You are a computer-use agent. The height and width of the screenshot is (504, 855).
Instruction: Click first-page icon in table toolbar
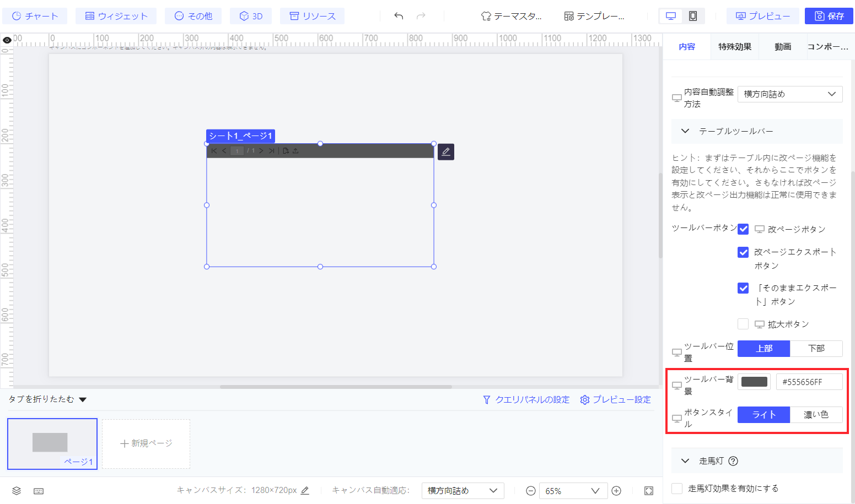pos(214,151)
